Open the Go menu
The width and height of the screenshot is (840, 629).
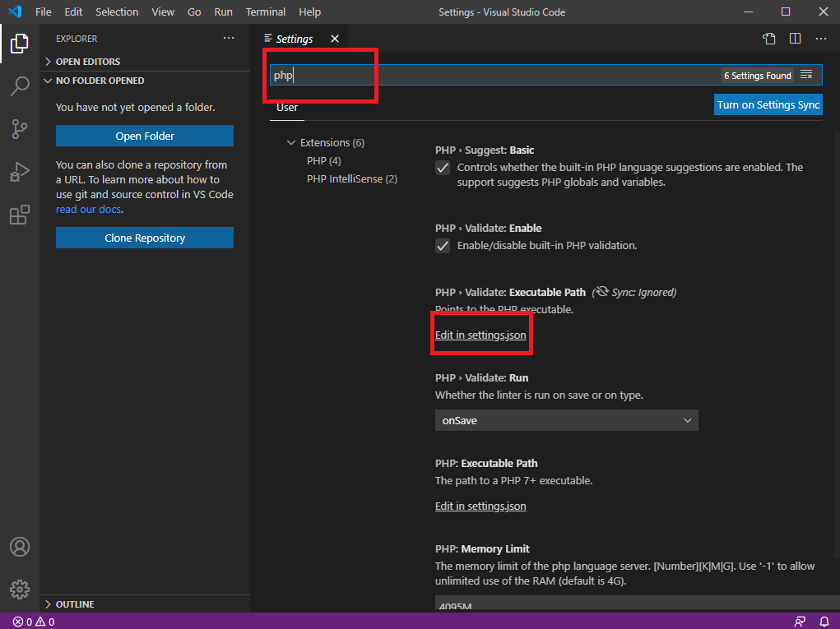tap(194, 12)
